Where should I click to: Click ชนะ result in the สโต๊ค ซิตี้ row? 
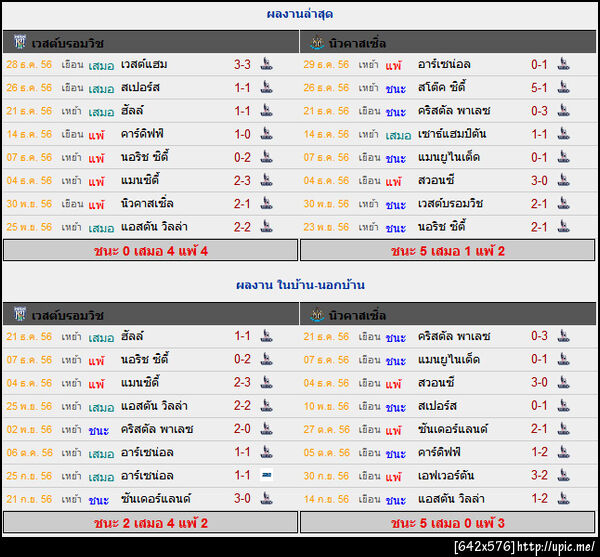pyautogui.click(x=396, y=89)
